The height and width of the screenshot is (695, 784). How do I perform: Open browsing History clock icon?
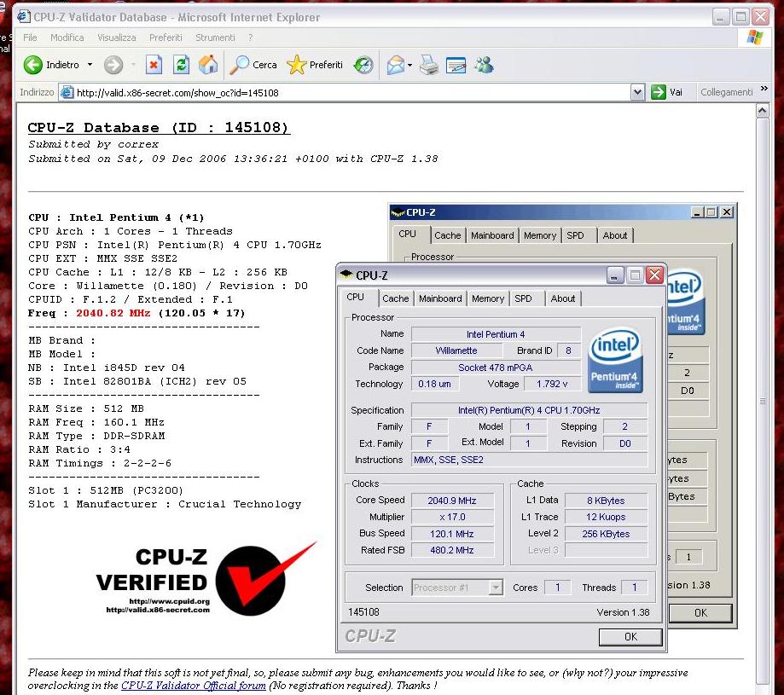click(x=363, y=65)
